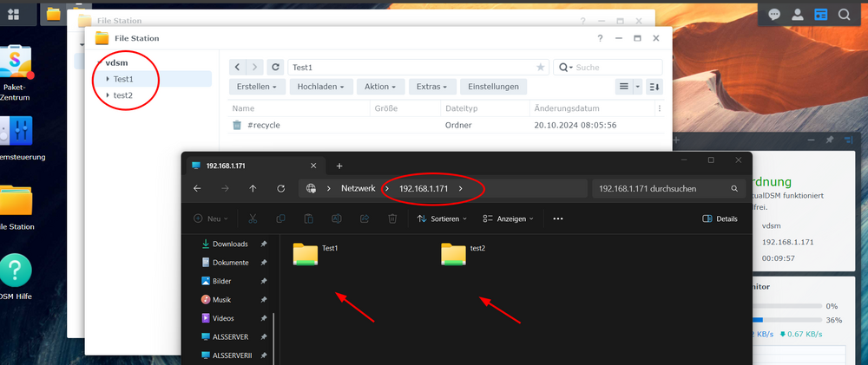This screenshot has height=365, width=868.
Task: Click the 192.168.1.171 durchsuchen search box
Action: [x=668, y=189]
